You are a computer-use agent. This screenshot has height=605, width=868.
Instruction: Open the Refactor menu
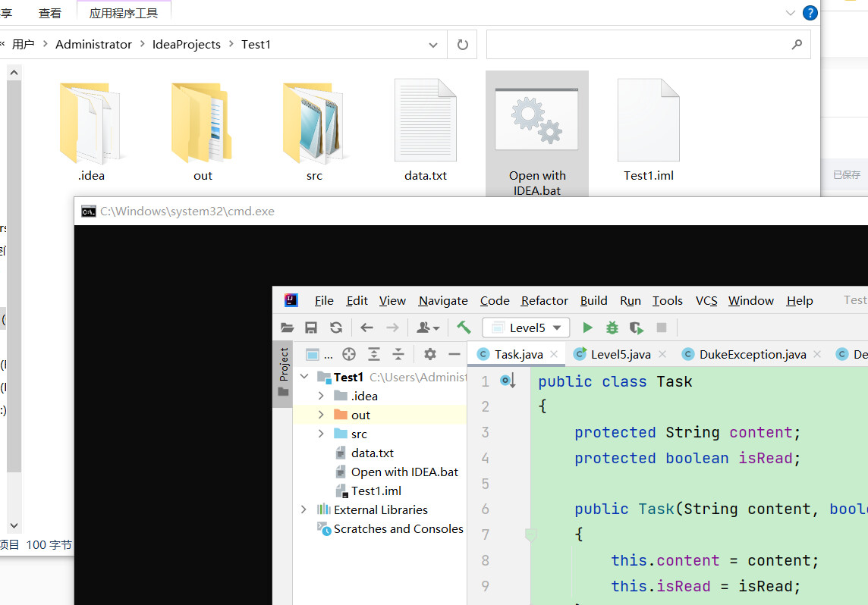click(544, 300)
